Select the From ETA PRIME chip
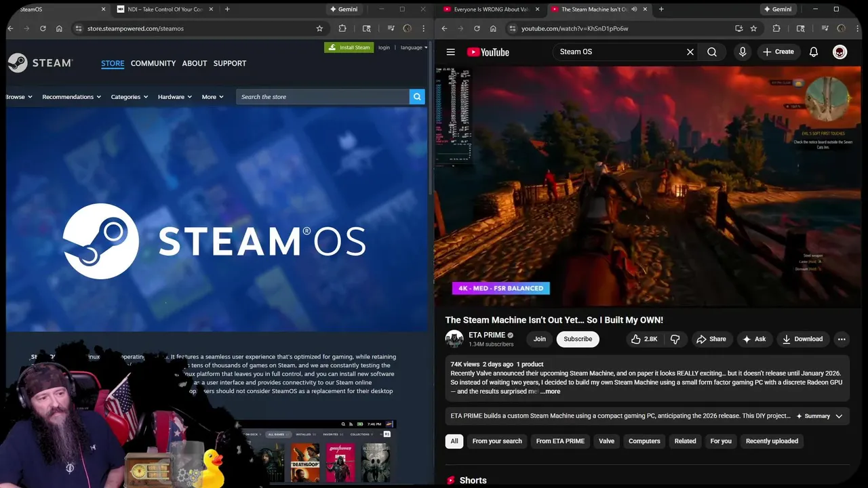868x488 pixels. click(560, 441)
